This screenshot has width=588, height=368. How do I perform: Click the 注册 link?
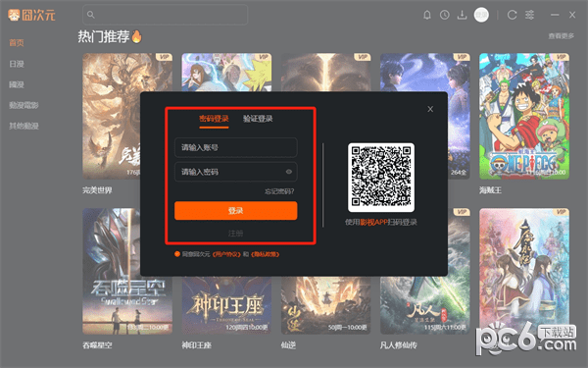pyautogui.click(x=236, y=234)
